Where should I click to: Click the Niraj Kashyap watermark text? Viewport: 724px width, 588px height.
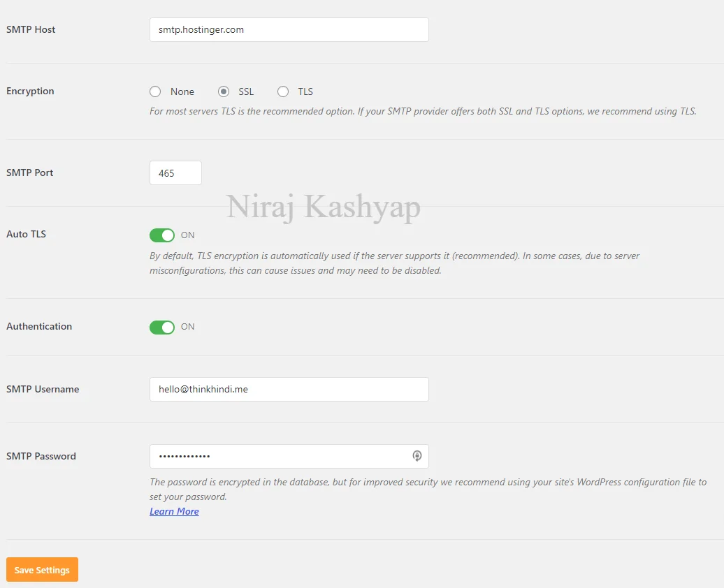pos(324,207)
